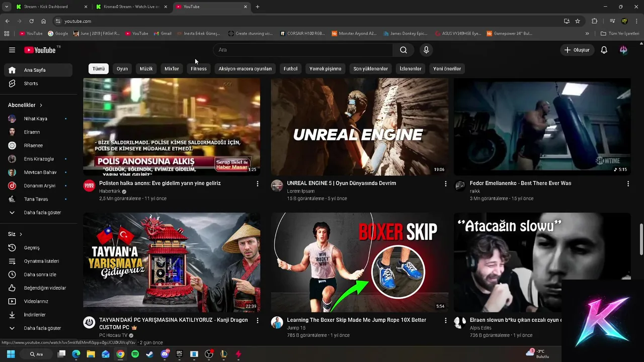644x362 pixels.
Task: Open more options for Fedor Emelianenko video
Action: tap(628, 184)
